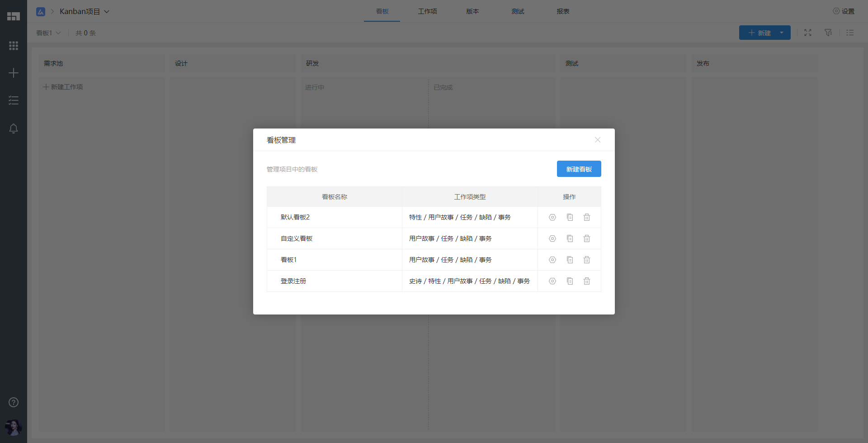Open settings icon for 自定义看板 row
Image resolution: width=868 pixels, height=443 pixels.
(x=552, y=238)
